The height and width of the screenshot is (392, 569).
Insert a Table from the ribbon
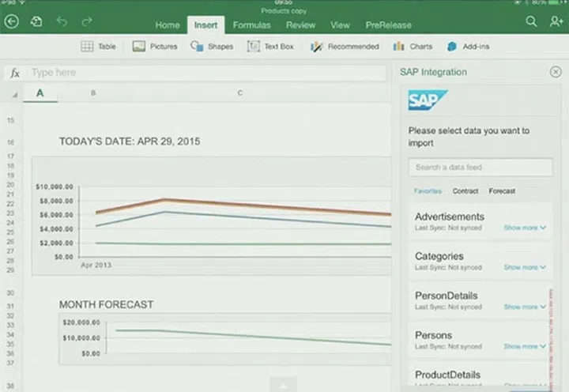click(x=98, y=47)
